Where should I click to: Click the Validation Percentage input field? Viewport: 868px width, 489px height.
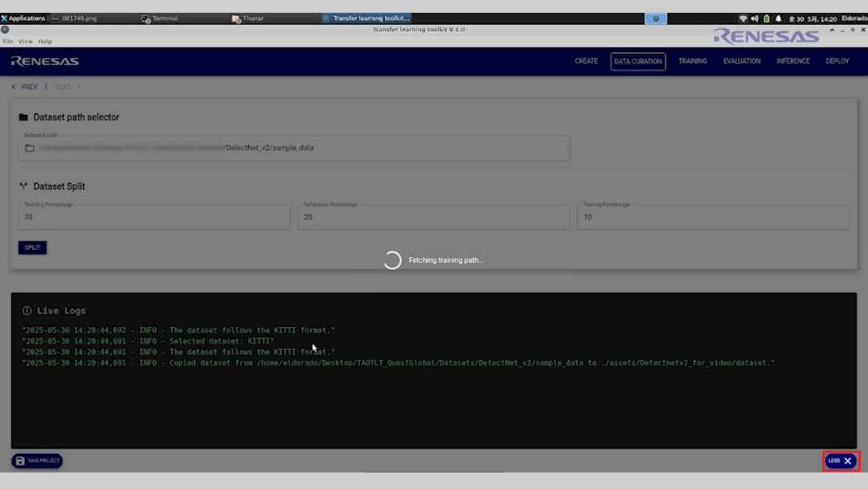(433, 217)
